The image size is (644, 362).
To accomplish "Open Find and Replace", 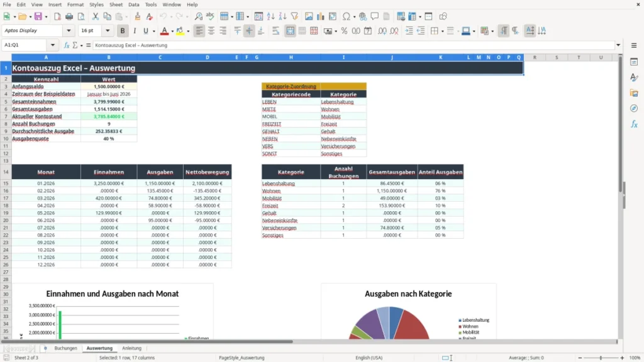I will point(198,16).
